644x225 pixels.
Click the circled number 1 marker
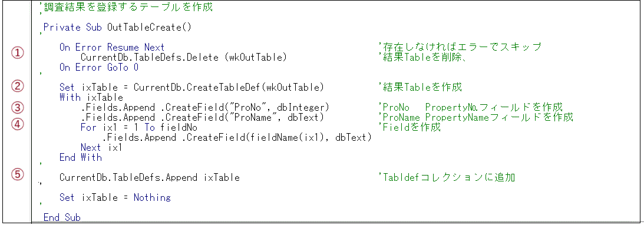pos(17,52)
